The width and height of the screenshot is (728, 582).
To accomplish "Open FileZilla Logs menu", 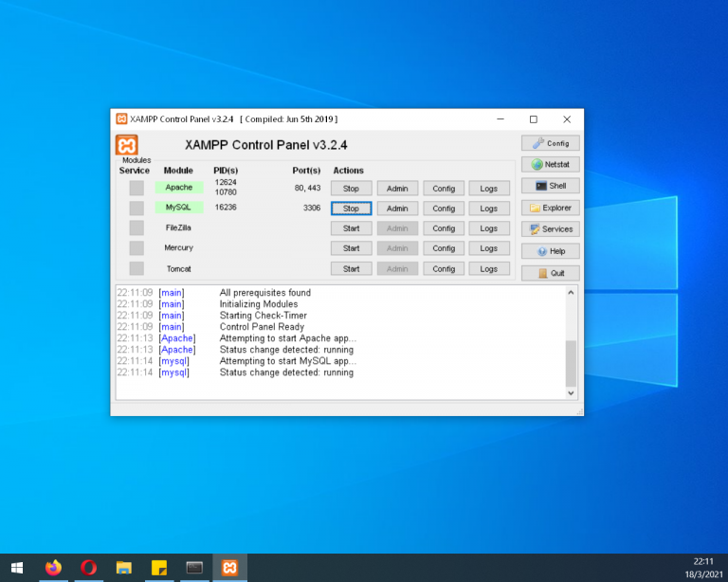I will [489, 228].
